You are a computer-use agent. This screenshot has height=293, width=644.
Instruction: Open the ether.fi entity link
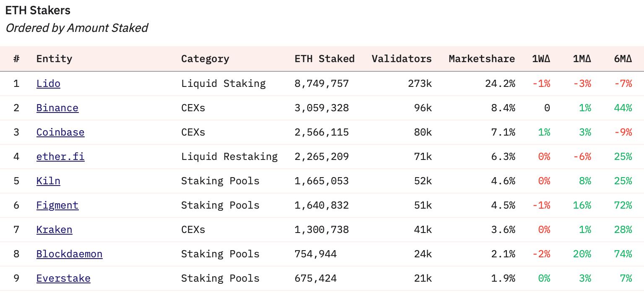(x=60, y=157)
